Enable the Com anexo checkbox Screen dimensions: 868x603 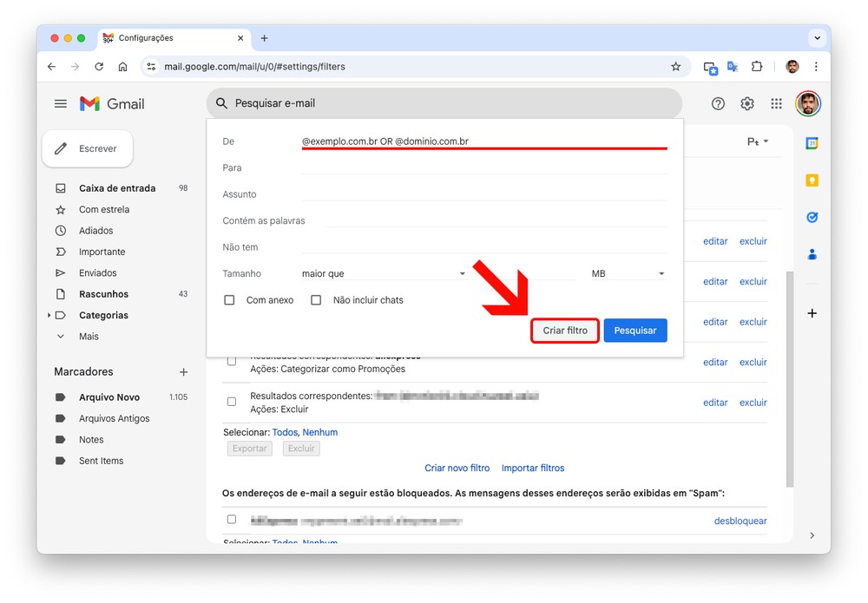230,300
